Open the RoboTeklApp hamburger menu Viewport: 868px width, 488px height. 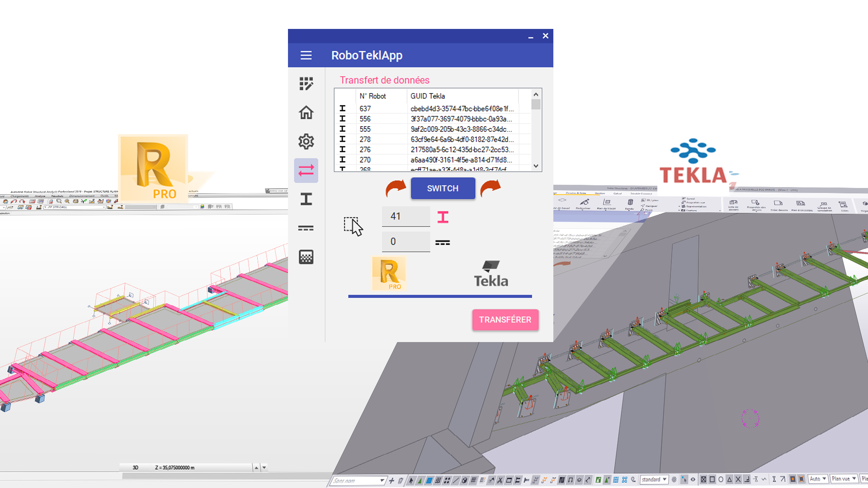click(x=306, y=55)
